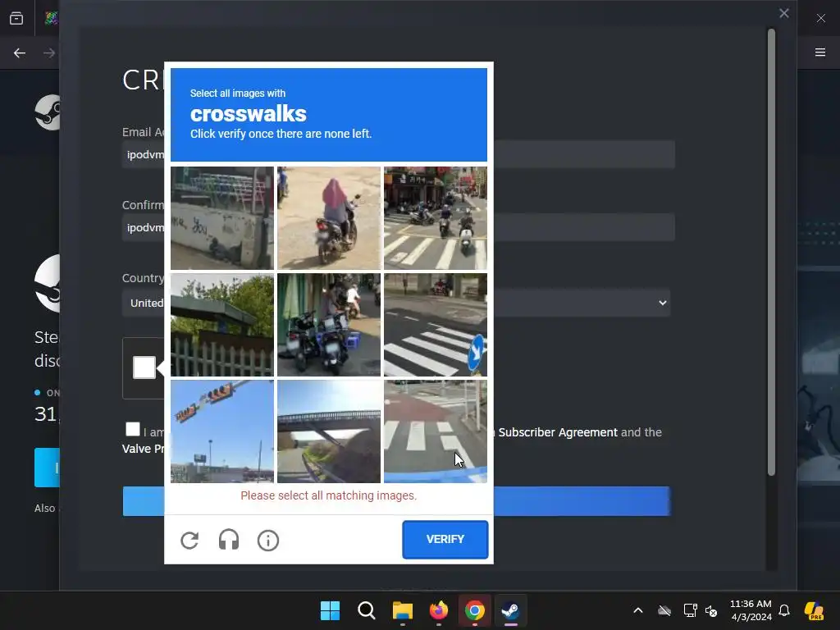Viewport: 840px width, 630px height.
Task: Select the parked motorcycles street tile
Action: click(329, 325)
